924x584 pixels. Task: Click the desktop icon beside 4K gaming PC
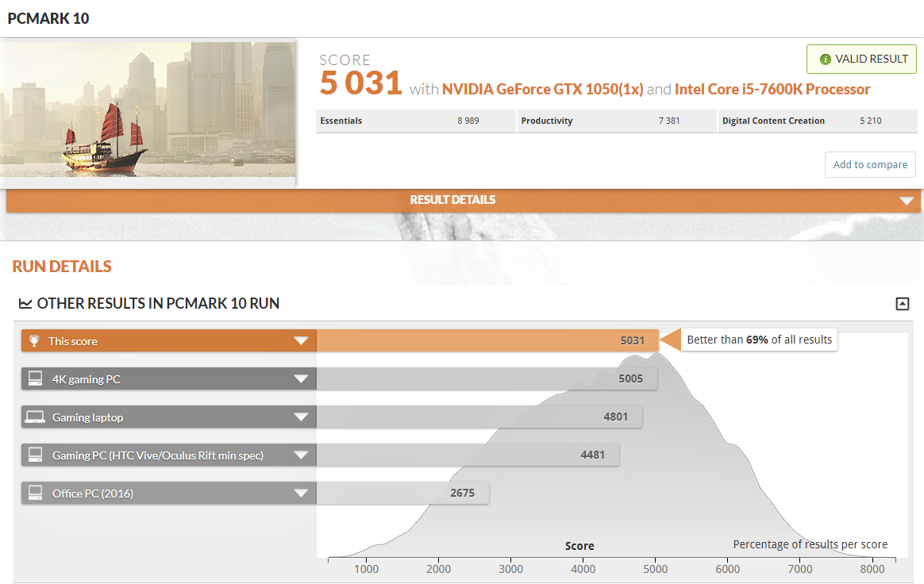(36, 378)
